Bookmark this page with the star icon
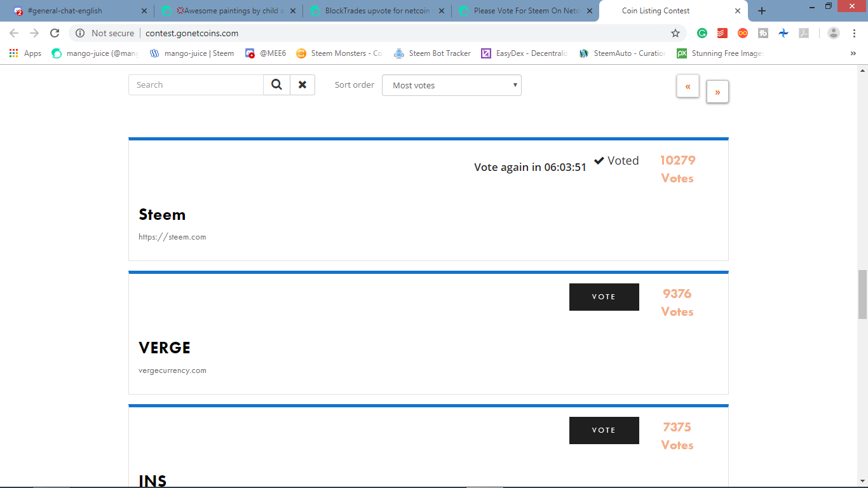This screenshot has height=488, width=868. [x=675, y=33]
